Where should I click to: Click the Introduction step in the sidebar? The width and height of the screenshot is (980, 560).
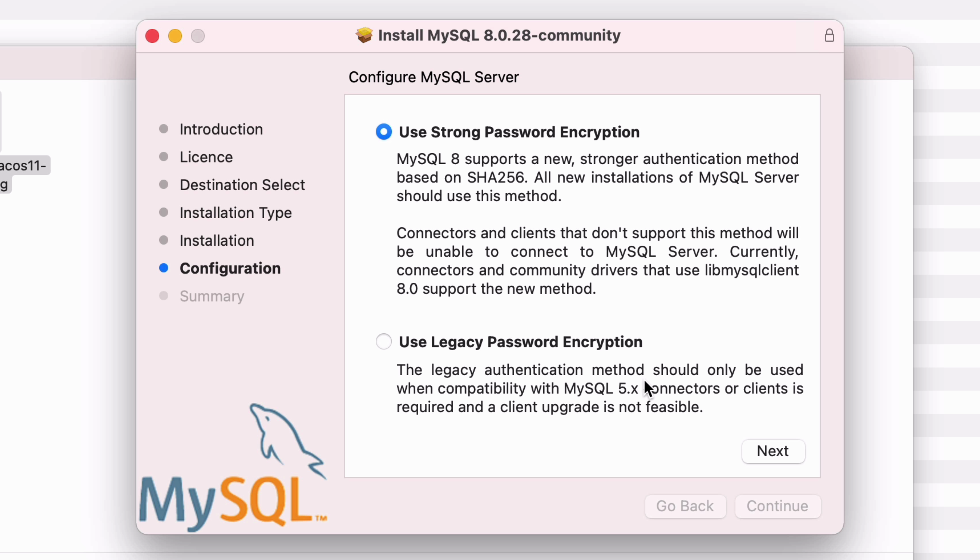[x=221, y=129]
